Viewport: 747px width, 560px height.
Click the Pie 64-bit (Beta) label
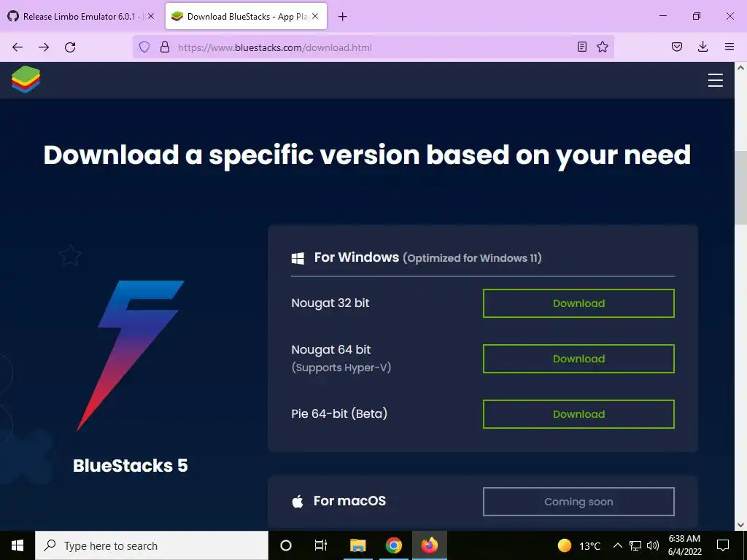tap(339, 413)
